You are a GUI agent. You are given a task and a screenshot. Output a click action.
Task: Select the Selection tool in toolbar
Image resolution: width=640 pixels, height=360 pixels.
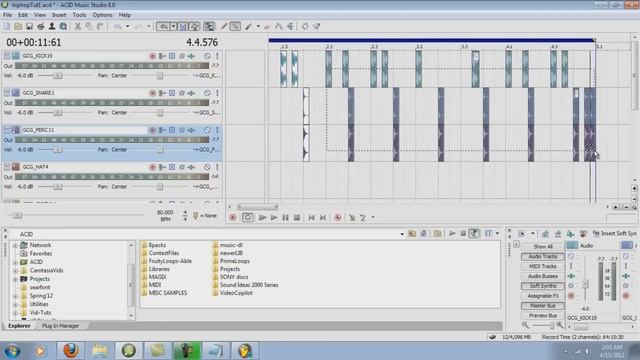pos(235,27)
